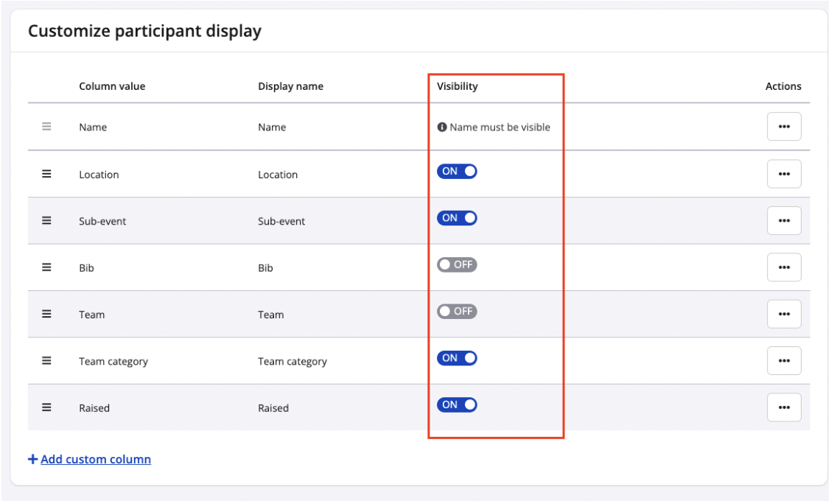The height and width of the screenshot is (504, 834).
Task: Open the Team category row actions button
Action: click(783, 360)
